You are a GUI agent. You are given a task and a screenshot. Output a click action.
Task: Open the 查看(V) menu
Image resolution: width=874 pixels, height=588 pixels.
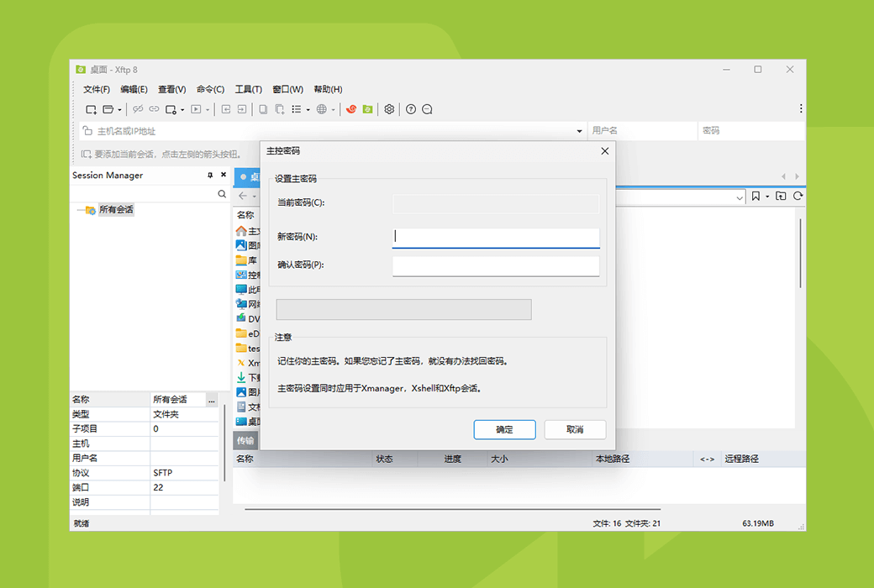tap(171, 89)
